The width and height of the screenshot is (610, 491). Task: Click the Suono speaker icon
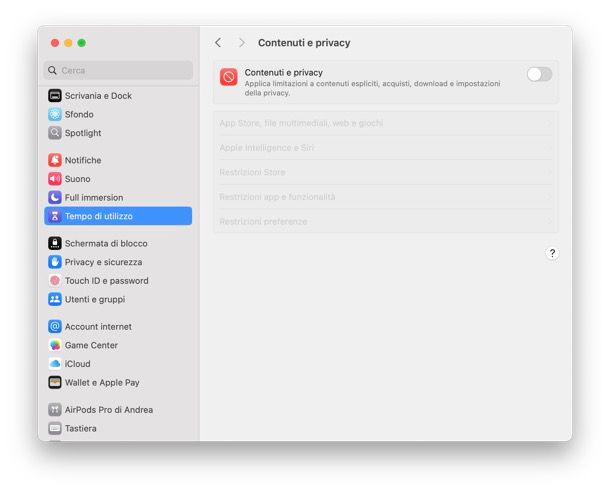(55, 179)
